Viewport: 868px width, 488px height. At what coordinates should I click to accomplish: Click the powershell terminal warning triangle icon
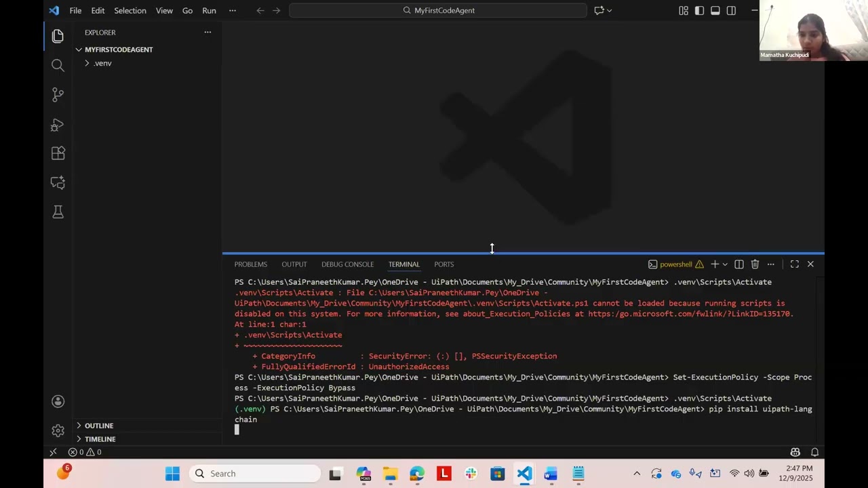point(699,264)
